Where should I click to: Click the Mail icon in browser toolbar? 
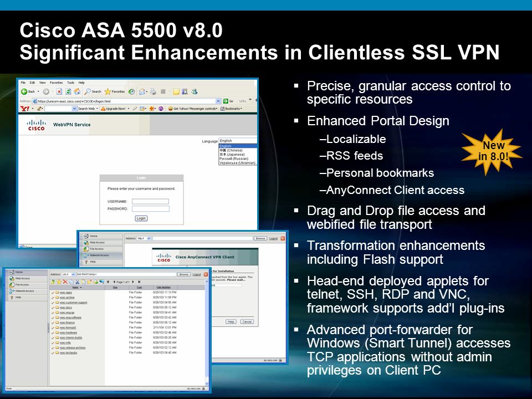tap(142, 91)
